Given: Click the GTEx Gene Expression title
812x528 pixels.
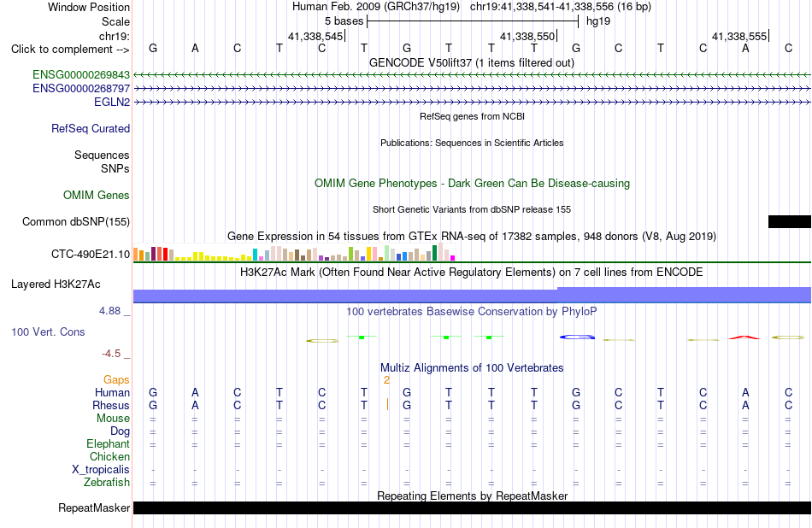Looking at the screenshot, I should point(472,236).
